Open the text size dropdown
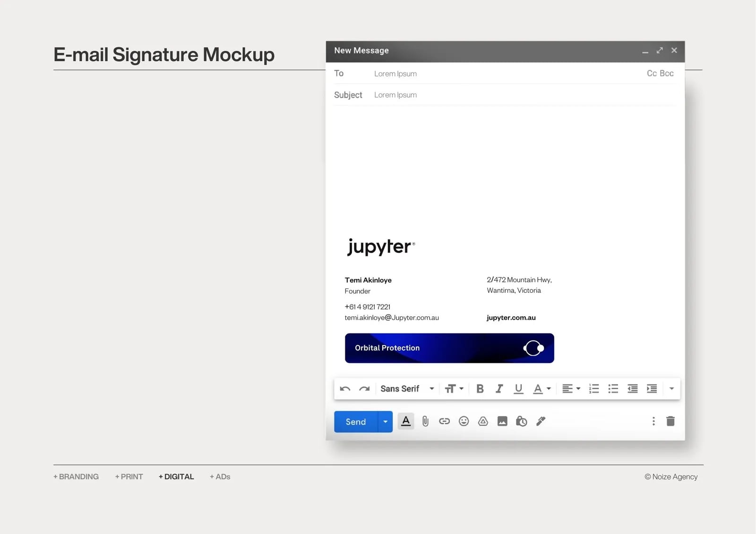Image resolution: width=756 pixels, height=534 pixels. [454, 389]
